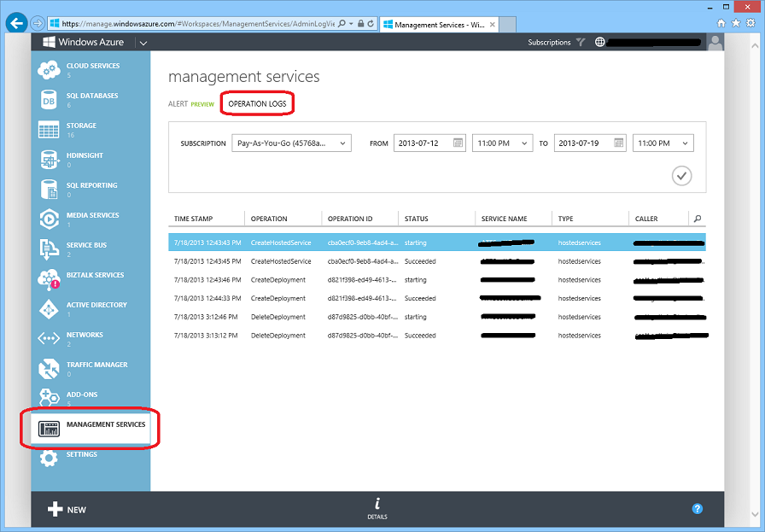Open the Settings gear icon
The width and height of the screenshot is (765, 532).
pos(49,459)
